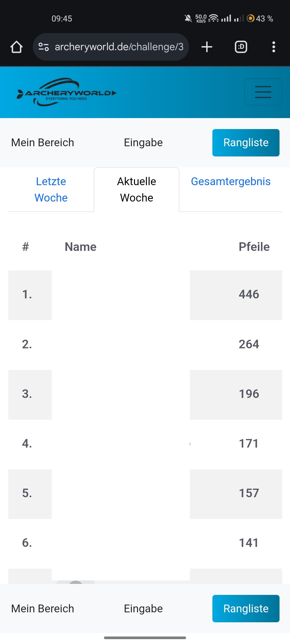Click the ArcheryWorld logo
The height and width of the screenshot is (644, 290).
point(67,92)
